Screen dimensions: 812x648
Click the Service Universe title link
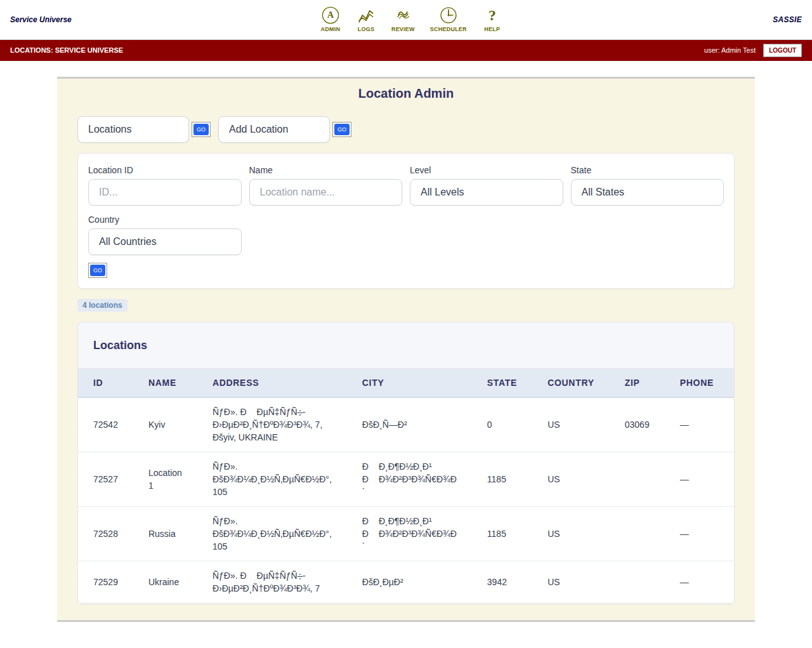point(41,20)
